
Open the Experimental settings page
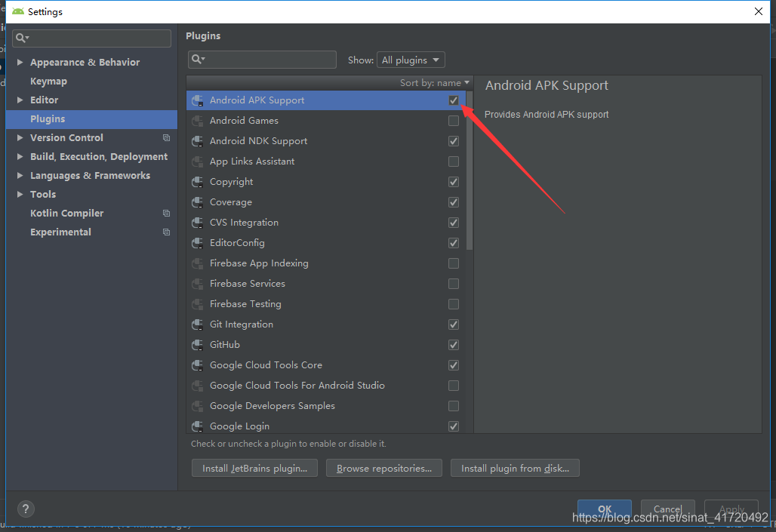pos(60,232)
